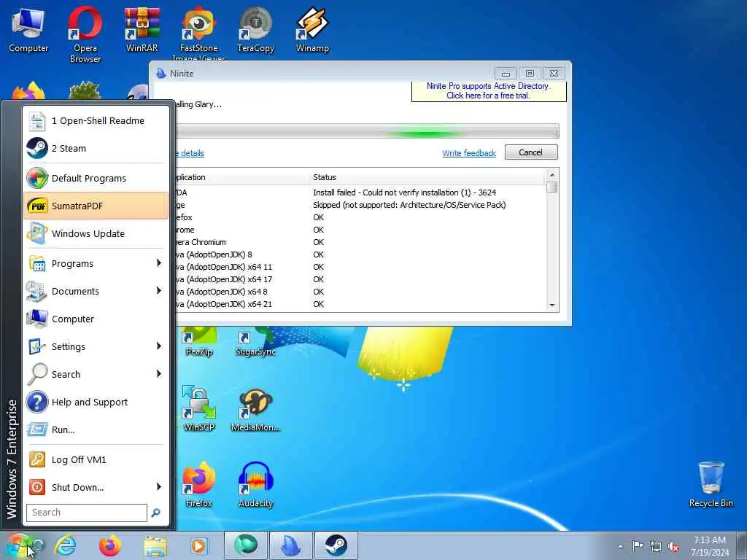Open the Recycle Bin

click(711, 485)
